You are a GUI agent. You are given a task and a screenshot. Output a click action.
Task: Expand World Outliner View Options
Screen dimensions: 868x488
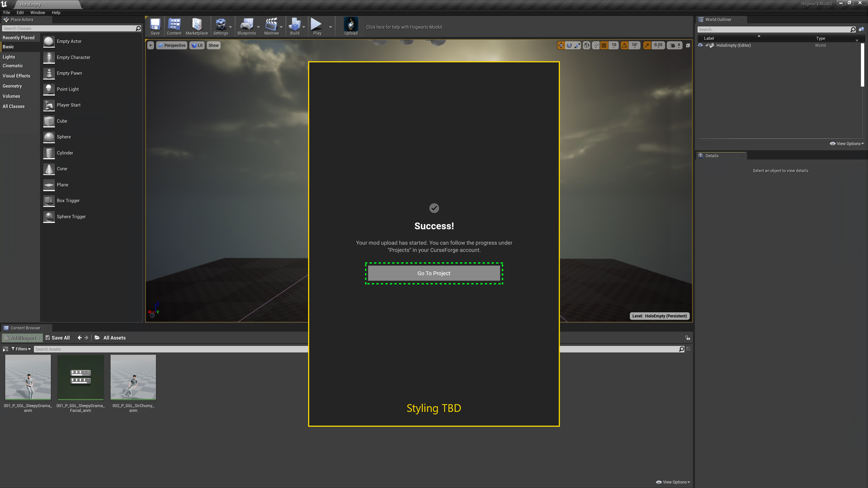click(x=847, y=144)
